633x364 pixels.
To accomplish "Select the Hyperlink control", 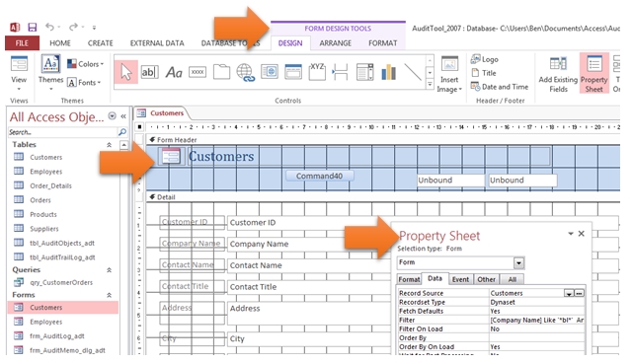I will tap(245, 73).
